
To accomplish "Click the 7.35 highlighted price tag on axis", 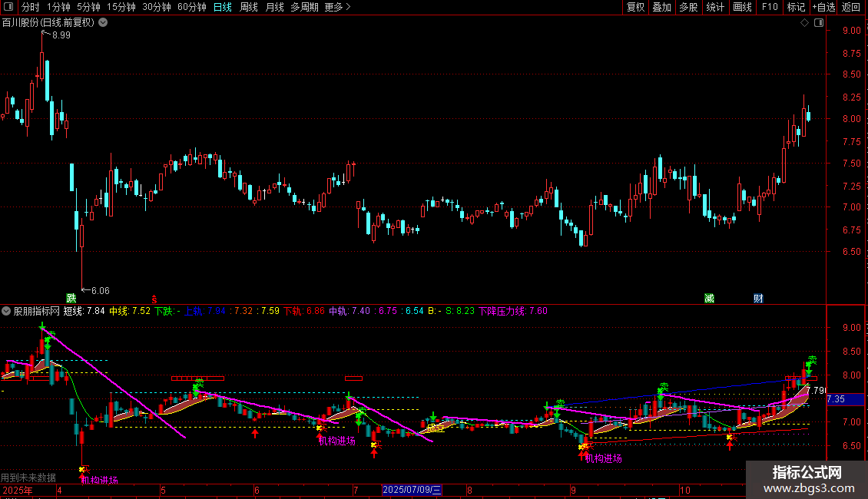I will 845,399.
